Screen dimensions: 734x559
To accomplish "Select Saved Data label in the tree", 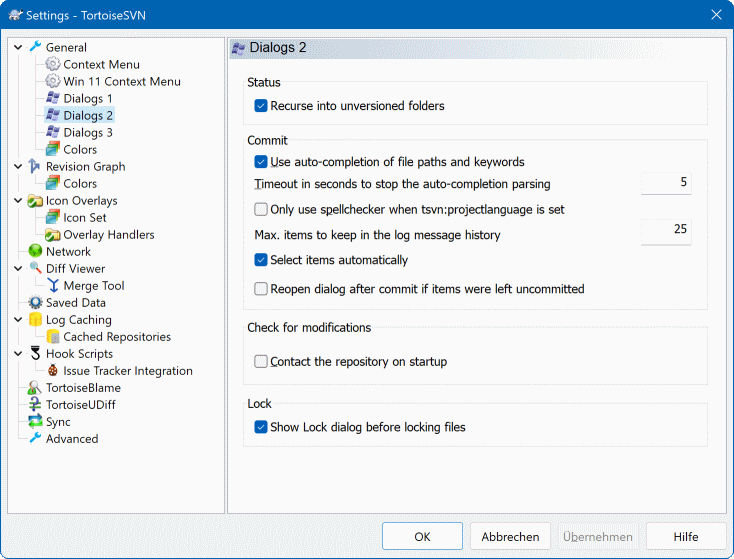I will [76, 302].
